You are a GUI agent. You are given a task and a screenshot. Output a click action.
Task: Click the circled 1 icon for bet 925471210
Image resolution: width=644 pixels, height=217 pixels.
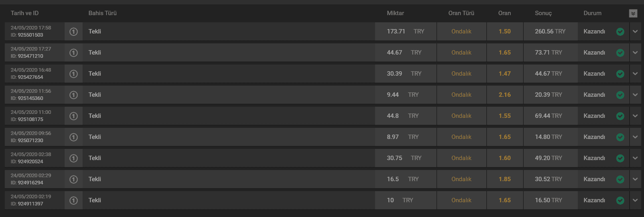(x=73, y=53)
